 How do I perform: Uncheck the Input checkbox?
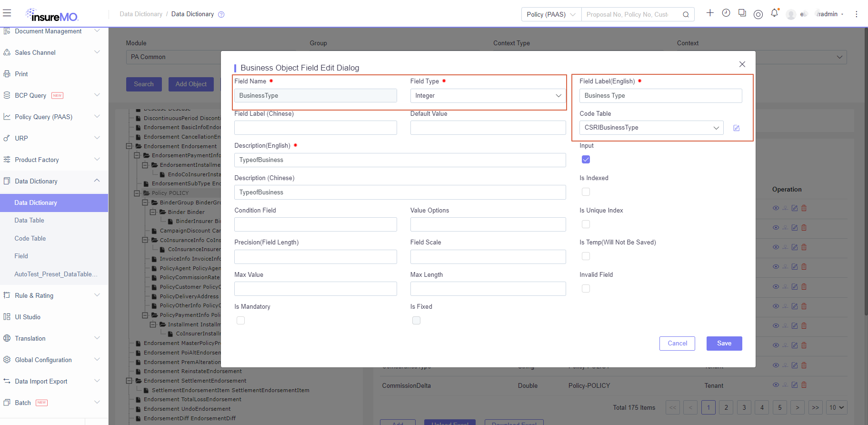click(x=586, y=160)
